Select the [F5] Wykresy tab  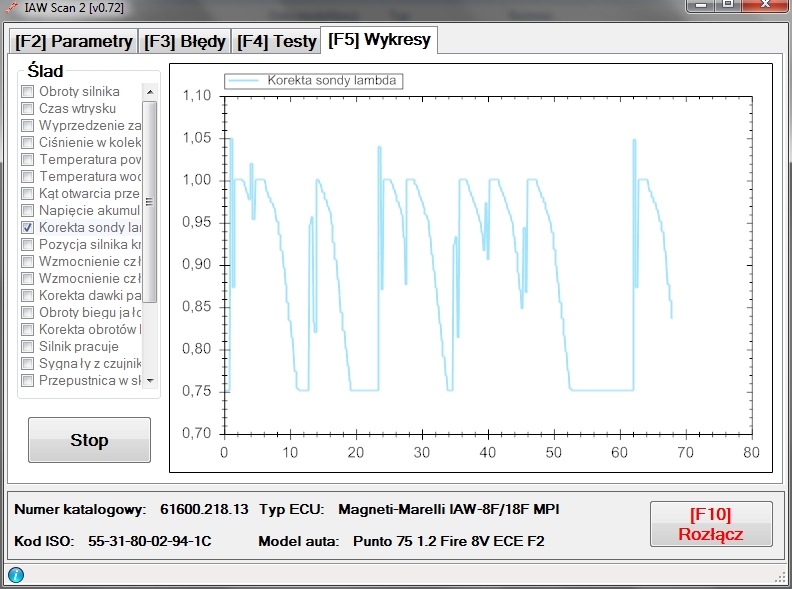(x=379, y=40)
